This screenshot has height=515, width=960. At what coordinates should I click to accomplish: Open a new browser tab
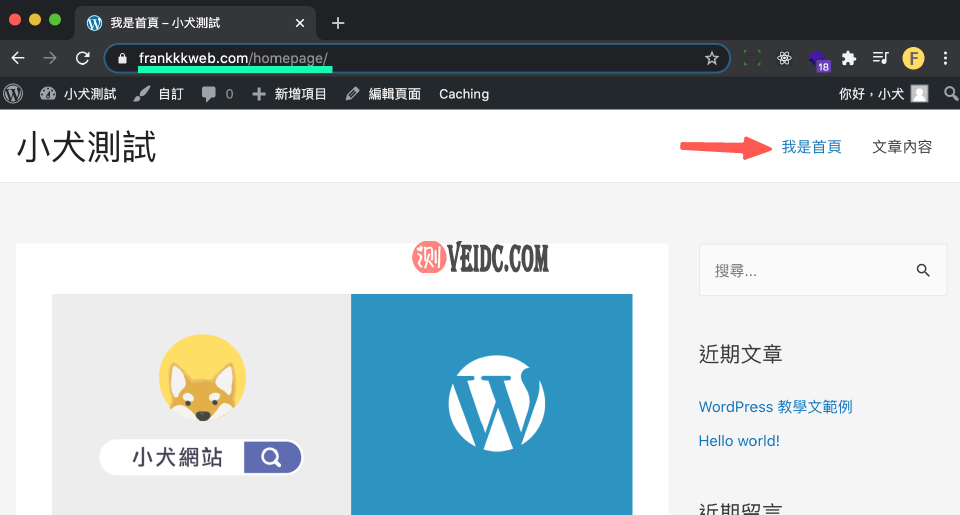click(337, 23)
